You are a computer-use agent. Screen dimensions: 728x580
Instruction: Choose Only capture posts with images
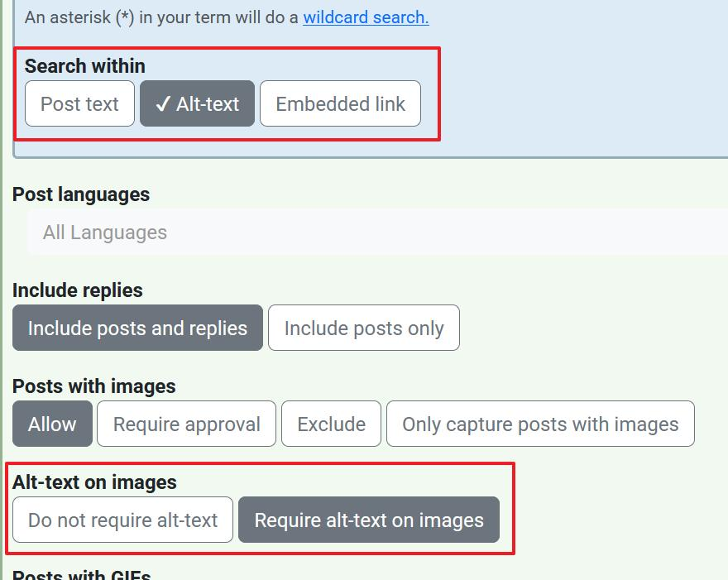(x=539, y=424)
